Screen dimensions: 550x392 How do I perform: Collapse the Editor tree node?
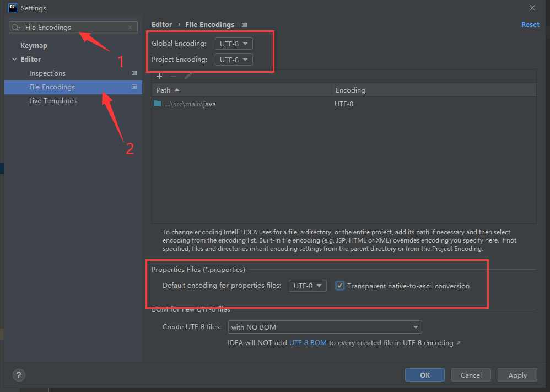pyautogui.click(x=14, y=60)
